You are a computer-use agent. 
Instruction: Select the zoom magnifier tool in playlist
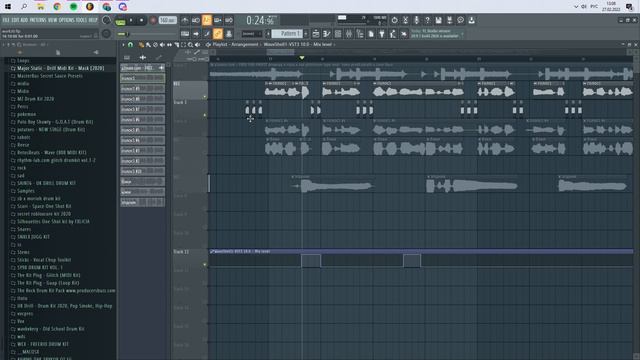coord(190,44)
